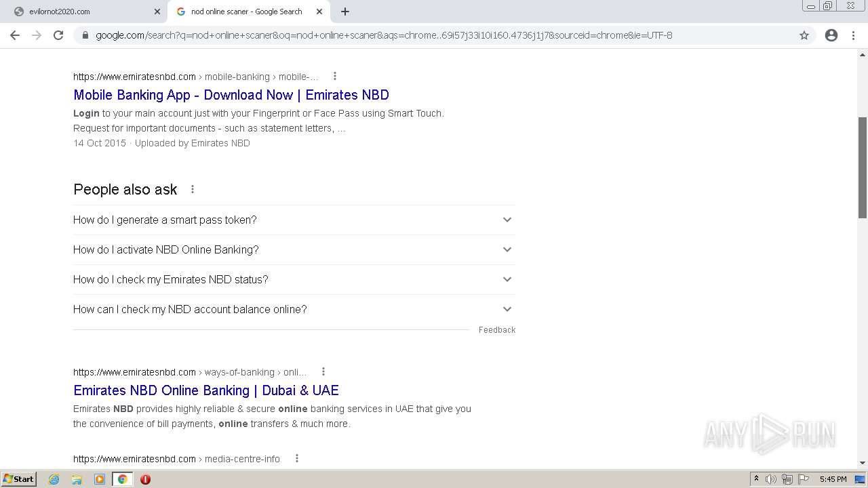Screen dimensions: 868x488
Task: Go back using the browser back arrow
Action: point(15,35)
